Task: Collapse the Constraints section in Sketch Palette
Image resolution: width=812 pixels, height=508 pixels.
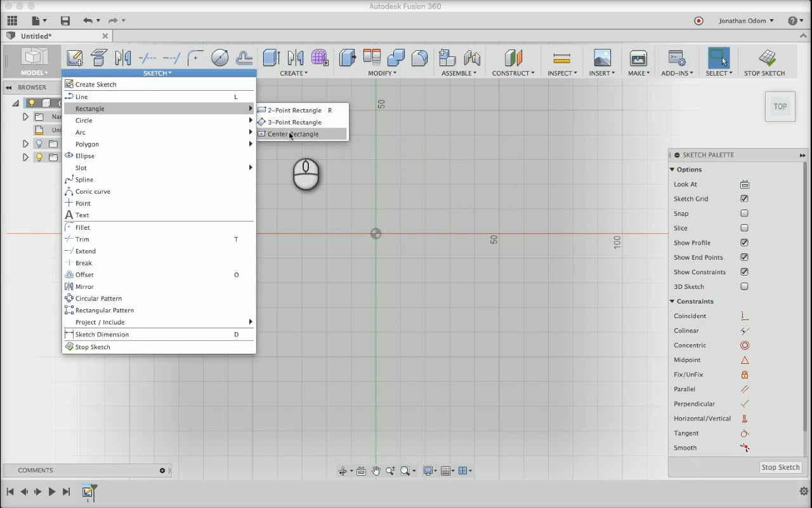Action: [x=672, y=302]
